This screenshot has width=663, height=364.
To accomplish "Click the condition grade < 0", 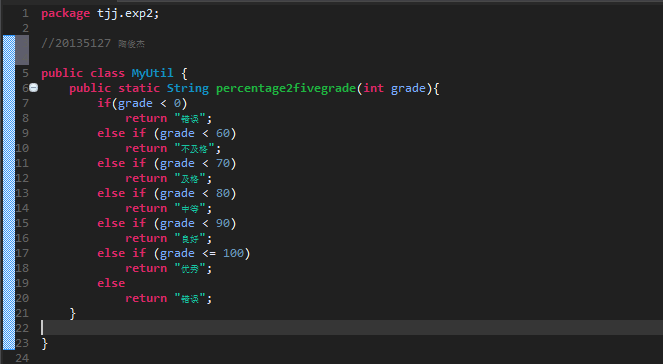I will tap(149, 103).
